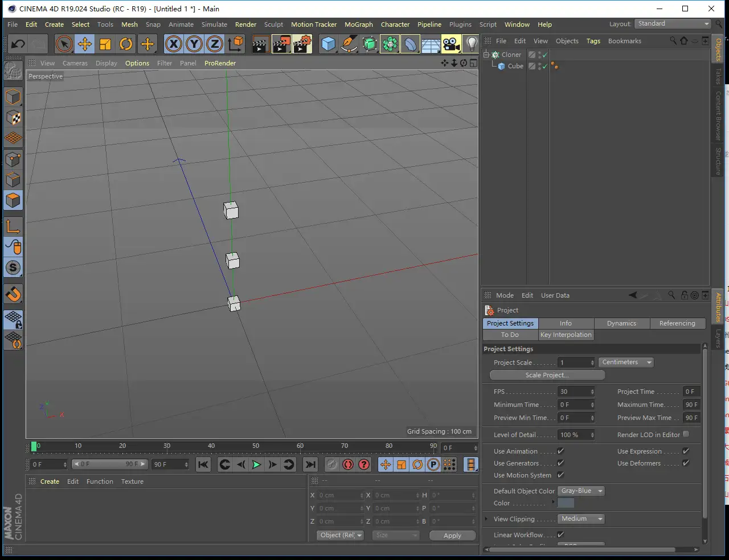Switch to Texture mode icon
The image size is (729, 560).
13,118
